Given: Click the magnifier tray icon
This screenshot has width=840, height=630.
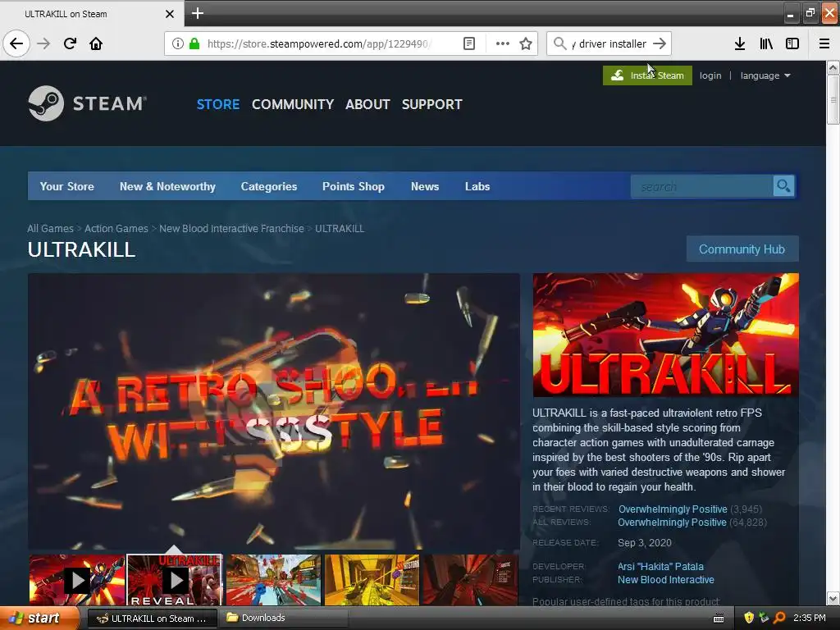Looking at the screenshot, I should click(x=779, y=619).
